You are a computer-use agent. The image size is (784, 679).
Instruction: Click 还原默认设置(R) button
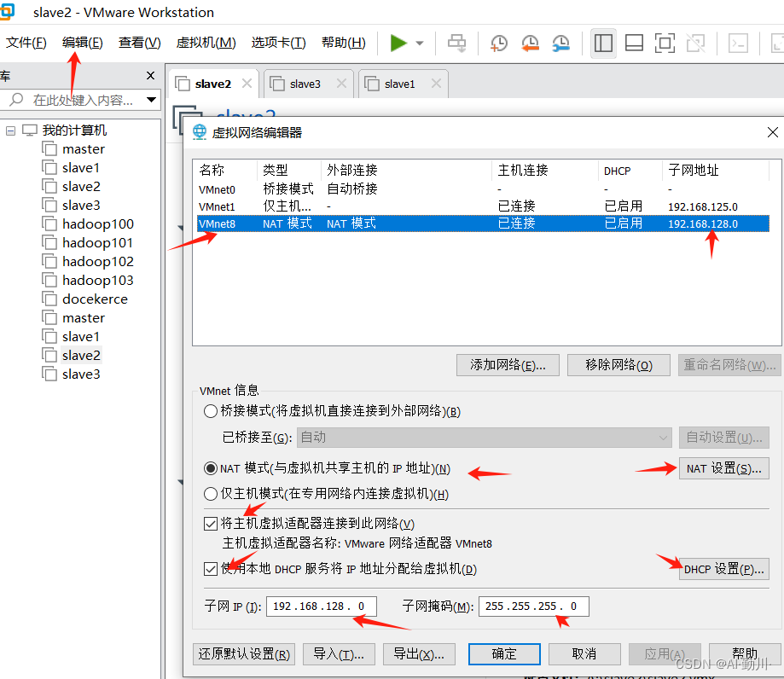(244, 654)
